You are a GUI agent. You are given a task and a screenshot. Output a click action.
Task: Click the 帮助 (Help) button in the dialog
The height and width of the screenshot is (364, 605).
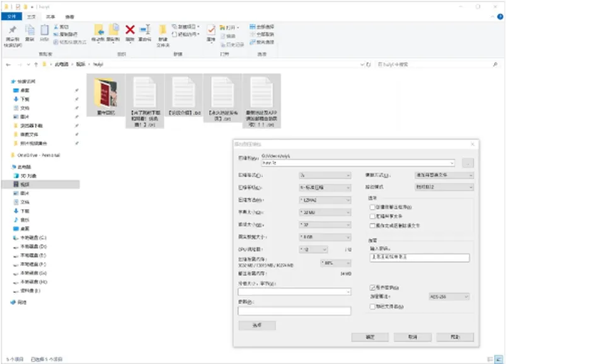pos(455,337)
